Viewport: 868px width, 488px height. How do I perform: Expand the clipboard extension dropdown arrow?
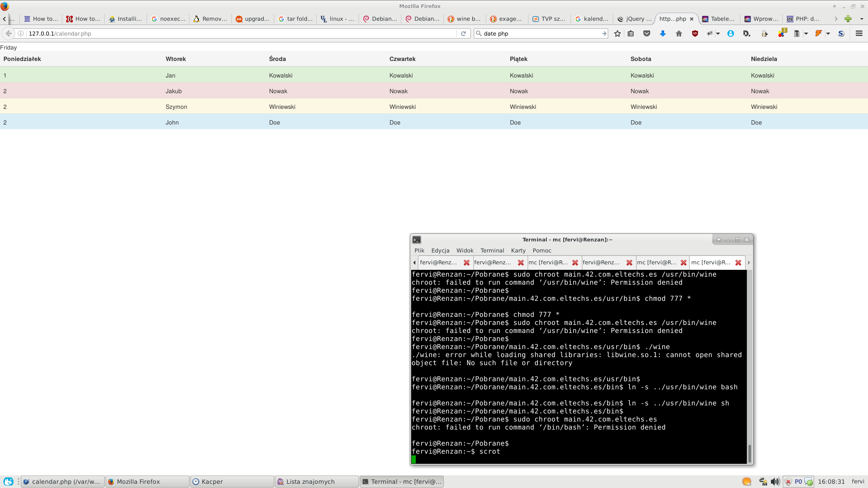[x=806, y=33]
